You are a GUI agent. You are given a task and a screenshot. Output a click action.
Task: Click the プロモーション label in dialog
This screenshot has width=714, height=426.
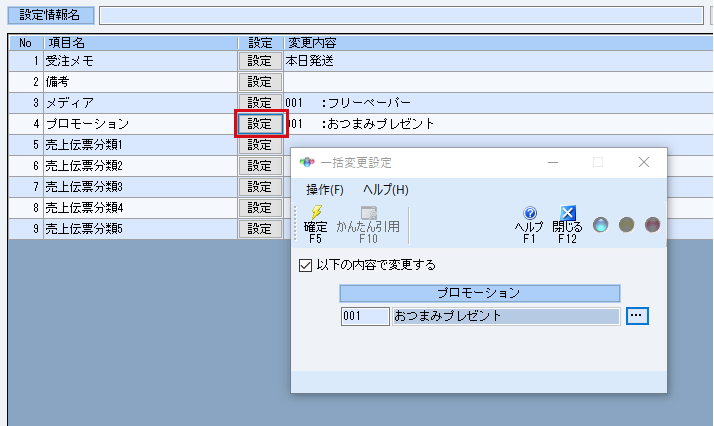click(479, 293)
